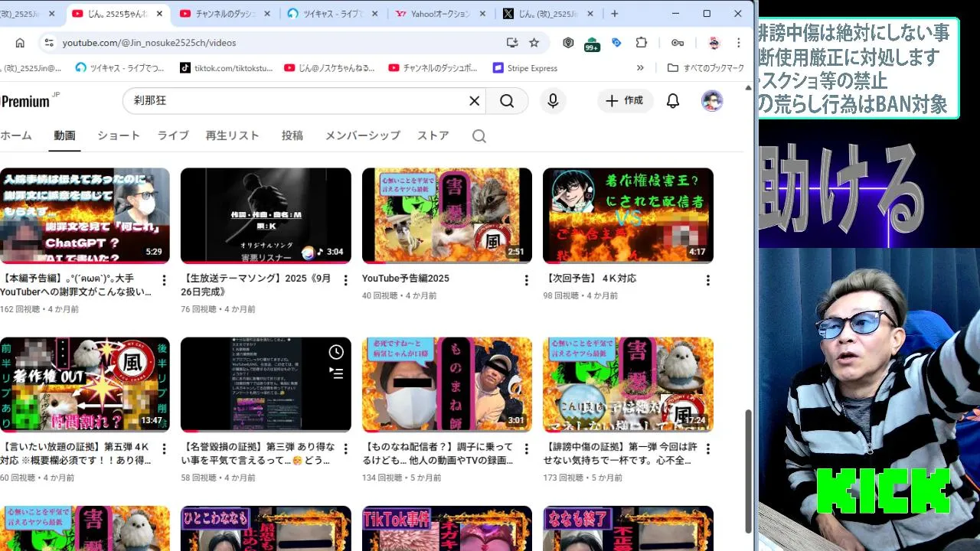Viewport: 980px width, 551px height.
Task: Open YouTube notifications bell
Action: click(x=673, y=101)
